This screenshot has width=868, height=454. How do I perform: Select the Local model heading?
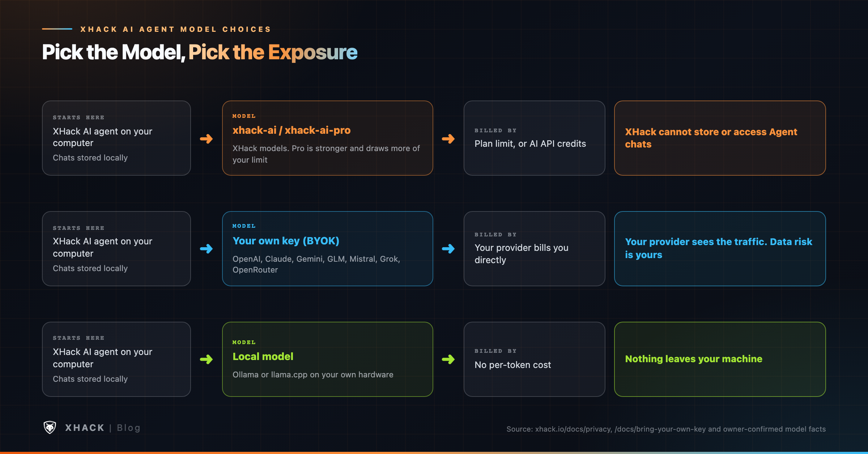[263, 356]
